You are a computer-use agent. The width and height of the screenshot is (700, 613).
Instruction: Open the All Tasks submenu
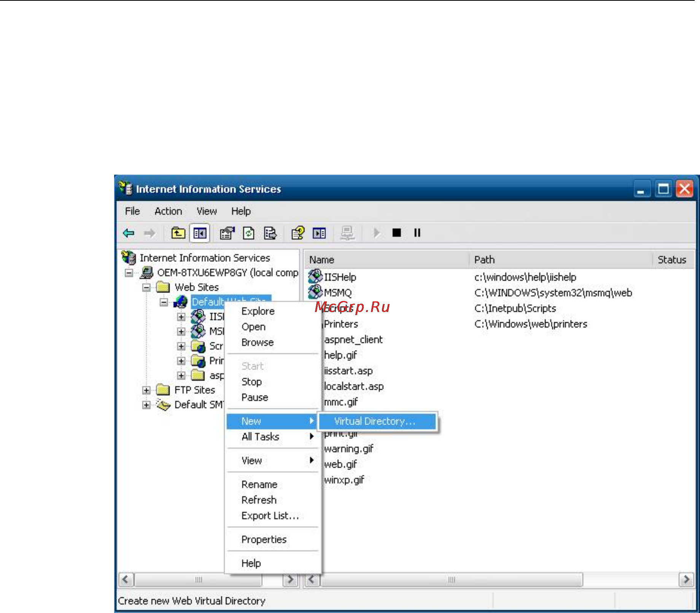point(272,436)
